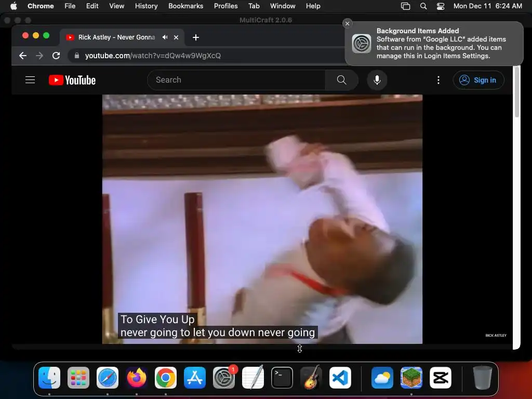This screenshot has height=399, width=532.
Task: Click the Chrome icon in the Dock
Action: coord(166,378)
